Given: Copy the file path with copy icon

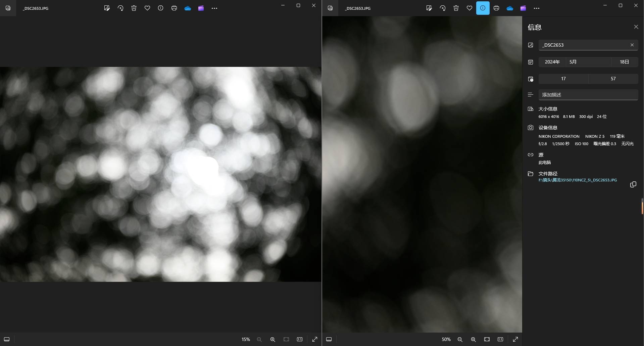Looking at the screenshot, I should click(633, 184).
